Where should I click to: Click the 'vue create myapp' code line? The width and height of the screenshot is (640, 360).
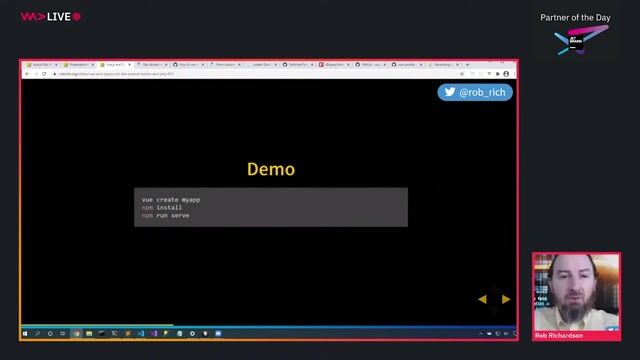tap(171, 200)
